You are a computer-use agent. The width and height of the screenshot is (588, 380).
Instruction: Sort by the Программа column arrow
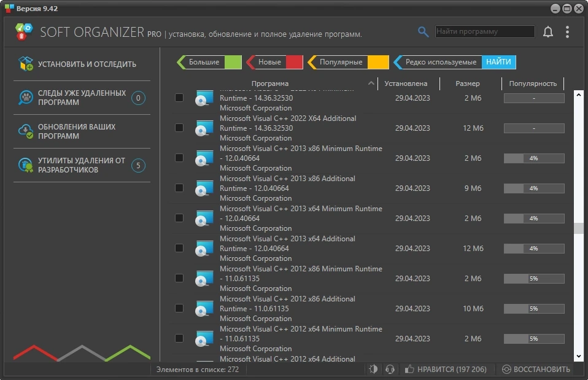tap(371, 83)
